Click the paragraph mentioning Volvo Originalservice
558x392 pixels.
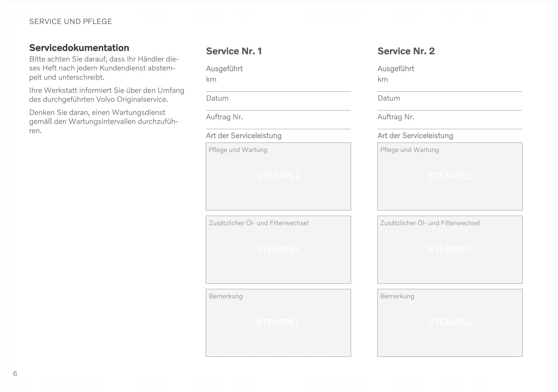tap(106, 95)
